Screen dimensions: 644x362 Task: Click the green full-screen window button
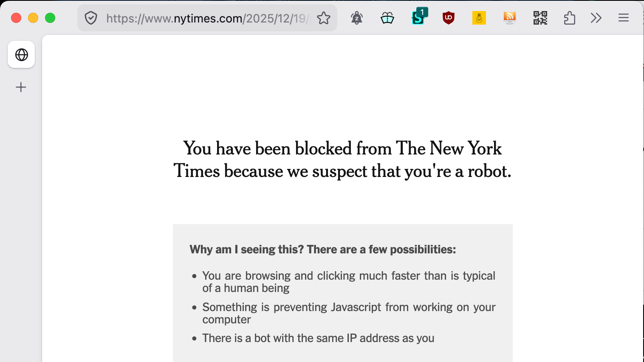tap(50, 18)
